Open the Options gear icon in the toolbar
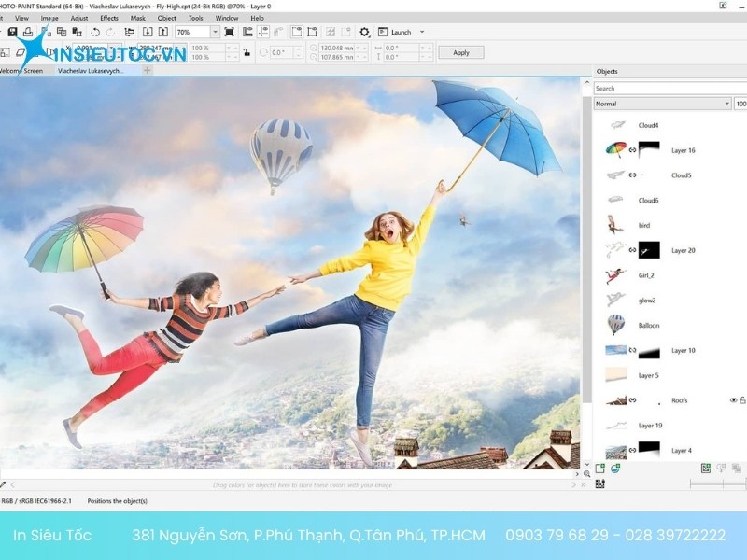Screen dimensions: 747x560 364,31
